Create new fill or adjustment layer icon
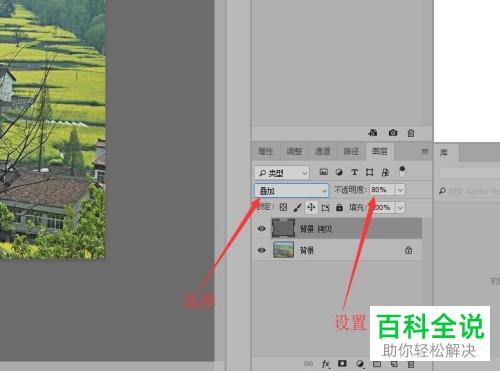Image resolution: width=500 pixels, height=371 pixels. (360, 364)
